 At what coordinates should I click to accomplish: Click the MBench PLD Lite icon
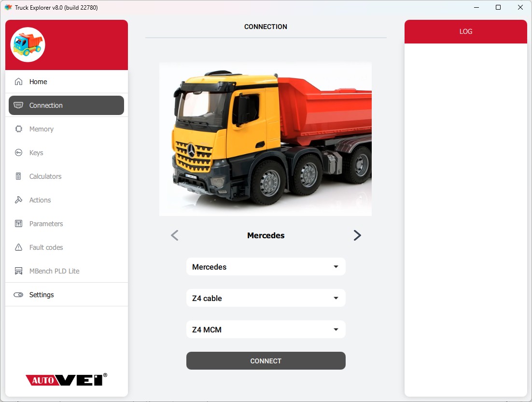pos(17,271)
